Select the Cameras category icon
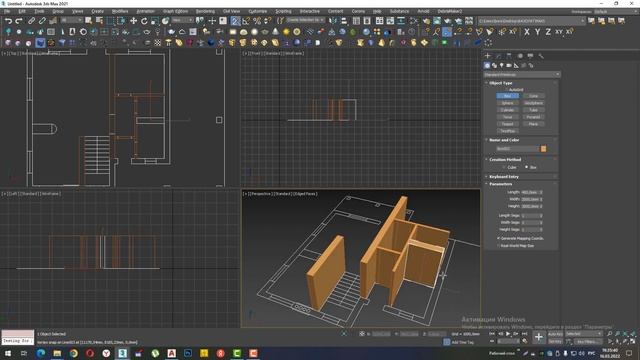 [x=509, y=65]
